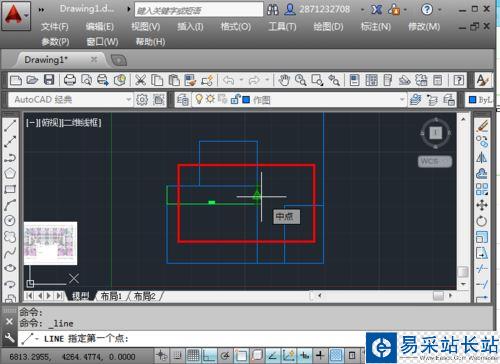Open the application menu A button
The width and height of the screenshot is (500, 364).
[16, 16]
